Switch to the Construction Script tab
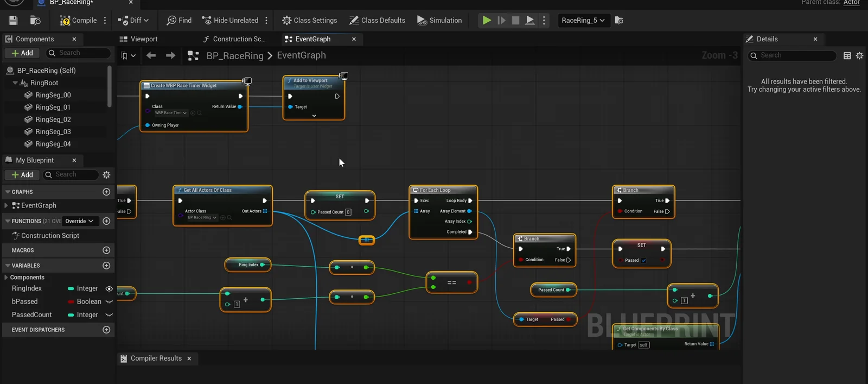 click(x=234, y=39)
